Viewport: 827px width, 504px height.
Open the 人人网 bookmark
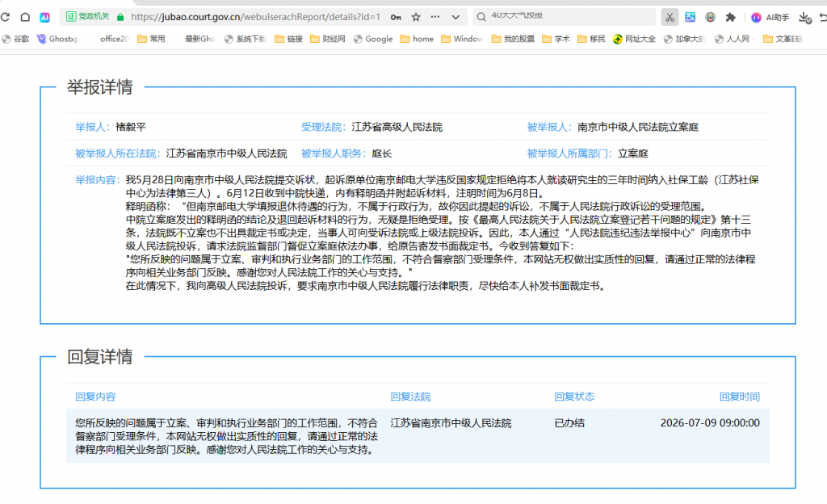tap(732, 39)
